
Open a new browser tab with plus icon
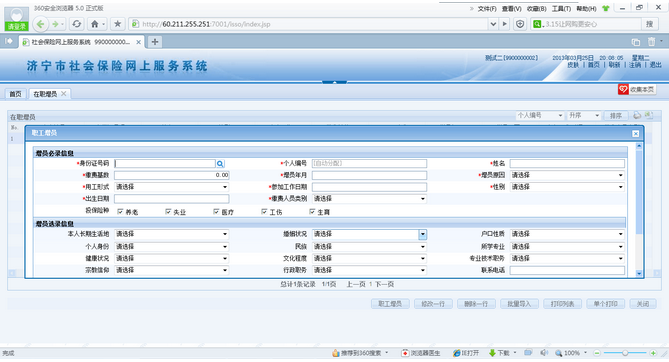click(155, 41)
